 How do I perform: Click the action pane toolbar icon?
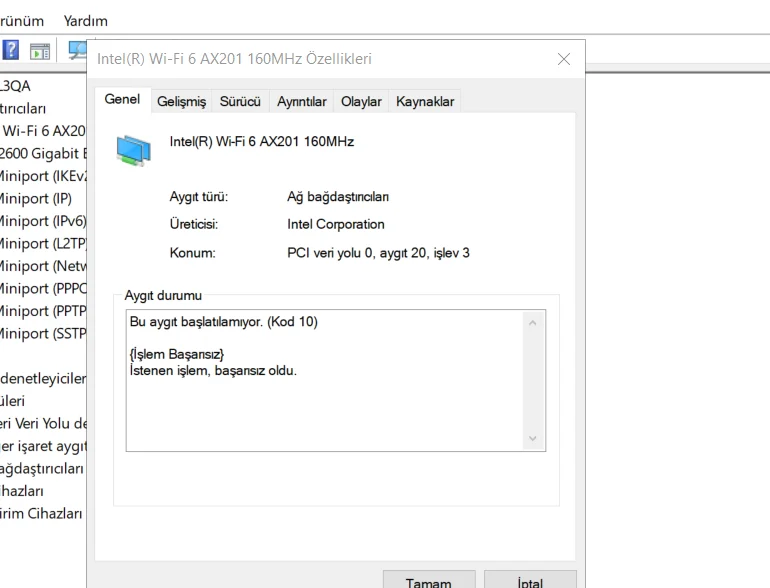click(x=40, y=51)
